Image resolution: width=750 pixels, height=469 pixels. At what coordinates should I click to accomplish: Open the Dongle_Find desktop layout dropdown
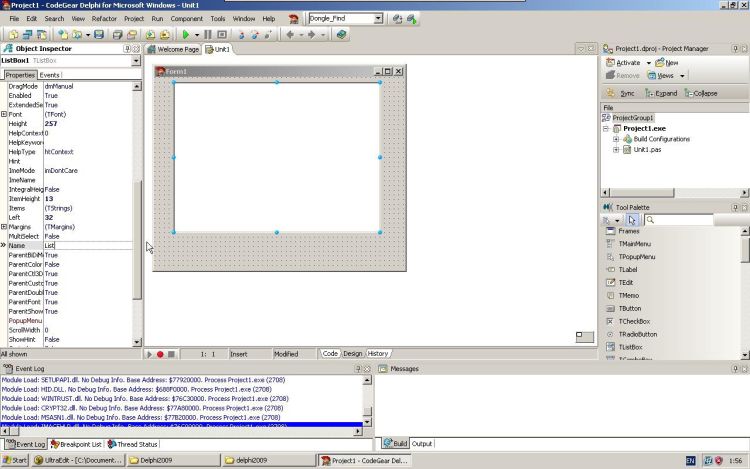[378, 19]
